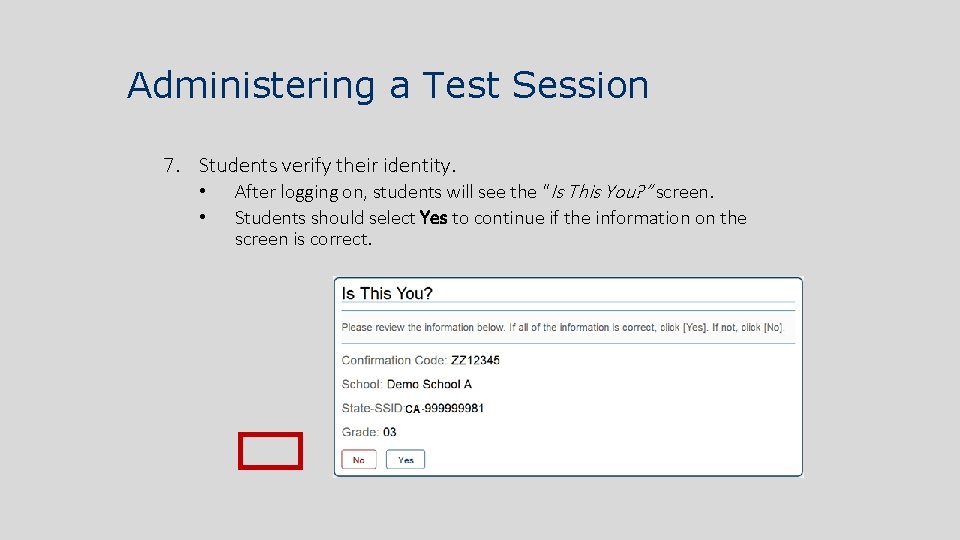Click the Yes button to confirm identity
The width and height of the screenshot is (960, 540).
click(x=405, y=460)
